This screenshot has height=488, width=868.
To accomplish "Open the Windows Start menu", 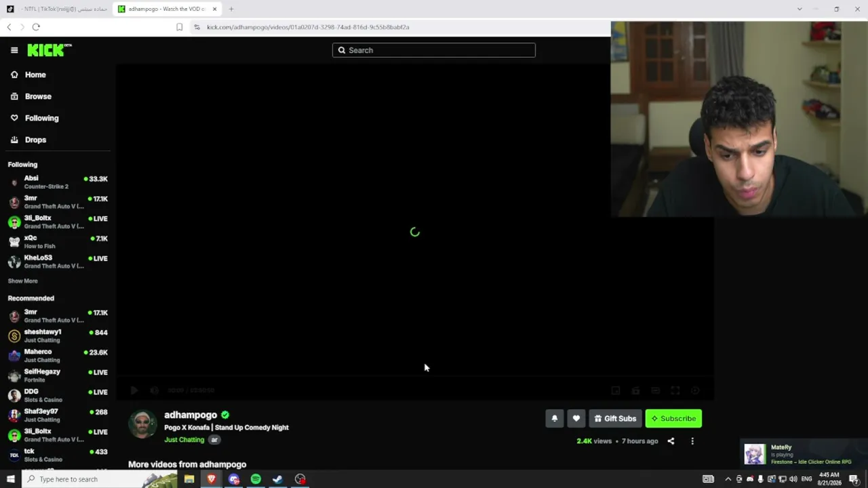I will point(10,479).
